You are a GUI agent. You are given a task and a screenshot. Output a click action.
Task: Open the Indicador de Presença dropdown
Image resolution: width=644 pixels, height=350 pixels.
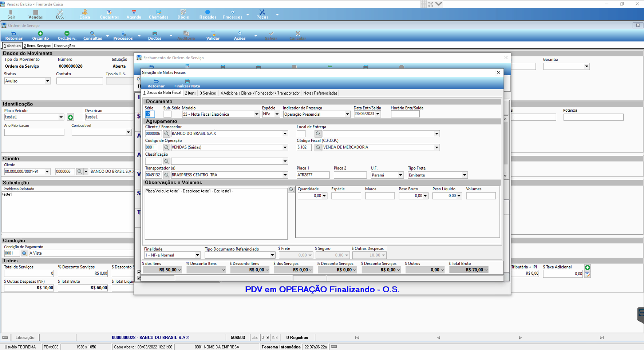[x=347, y=114]
